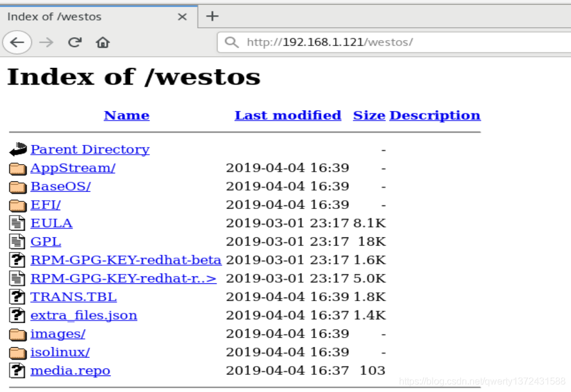Sort listing by the Name column header
The width and height of the screenshot is (571, 392).
click(126, 116)
